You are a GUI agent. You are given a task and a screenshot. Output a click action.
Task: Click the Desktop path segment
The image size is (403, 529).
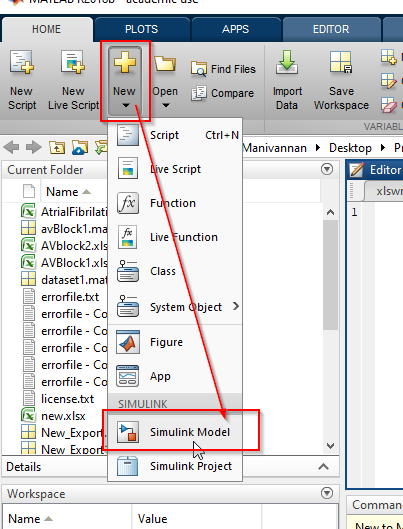click(350, 148)
